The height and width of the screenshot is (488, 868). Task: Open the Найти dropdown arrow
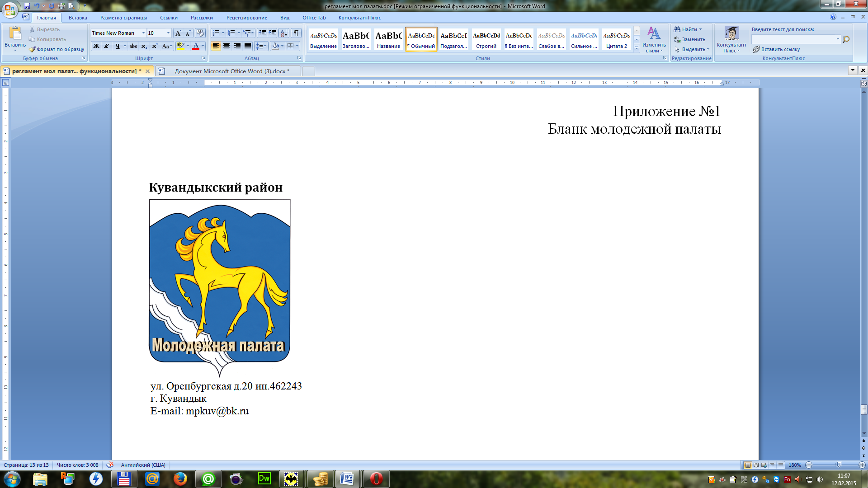pos(701,29)
